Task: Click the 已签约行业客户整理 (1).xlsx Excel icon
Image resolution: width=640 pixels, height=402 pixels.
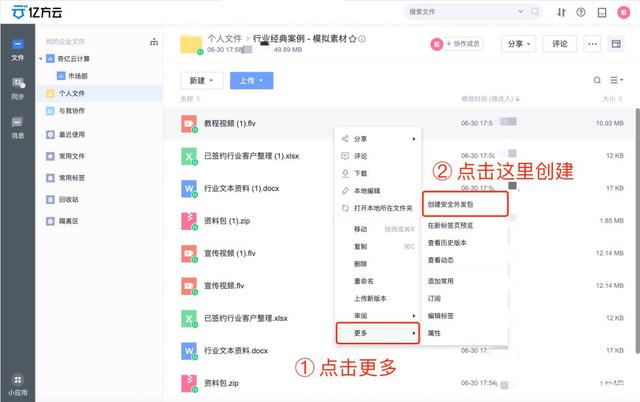Action: point(189,156)
